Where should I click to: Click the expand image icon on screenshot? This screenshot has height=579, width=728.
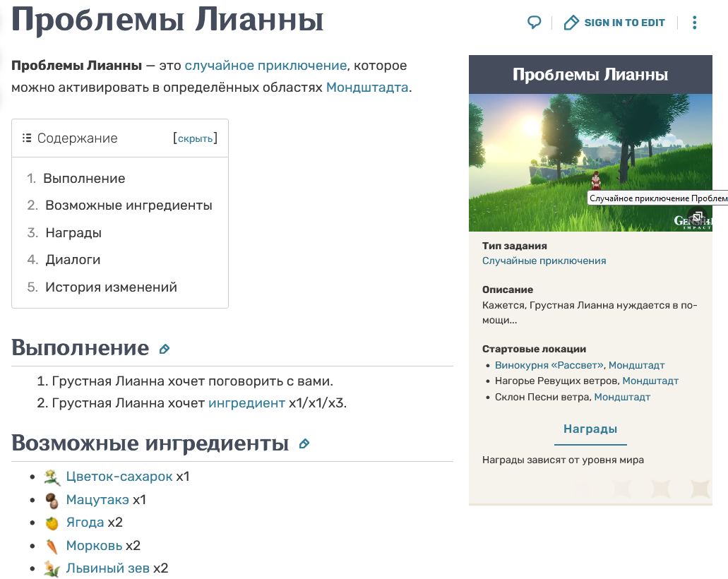click(698, 216)
